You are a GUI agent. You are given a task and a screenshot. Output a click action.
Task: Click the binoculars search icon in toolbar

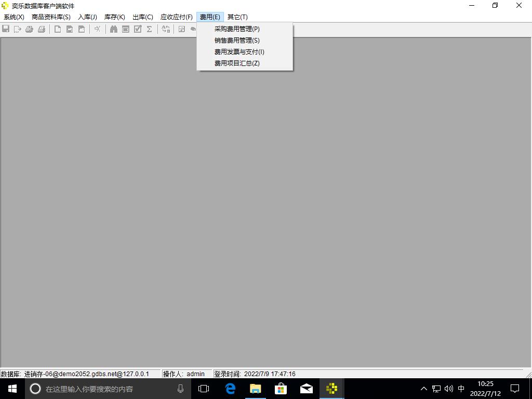113,29
